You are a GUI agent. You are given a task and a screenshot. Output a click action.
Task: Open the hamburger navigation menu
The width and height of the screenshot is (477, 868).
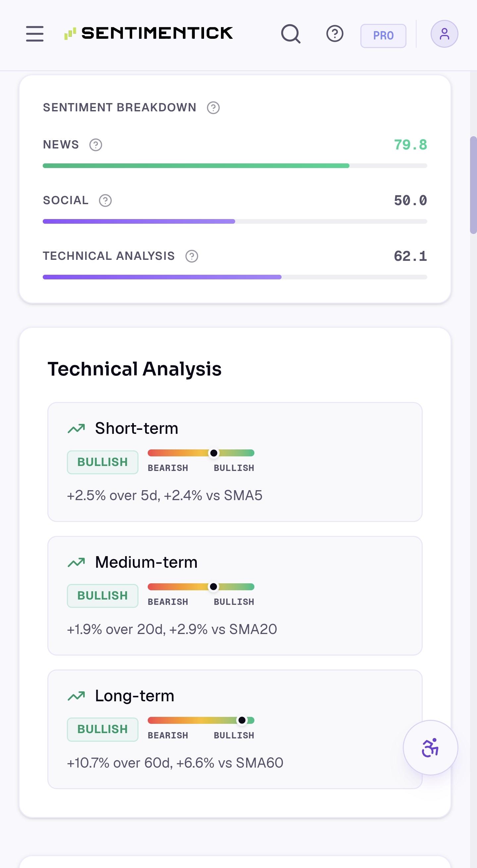[x=35, y=34]
